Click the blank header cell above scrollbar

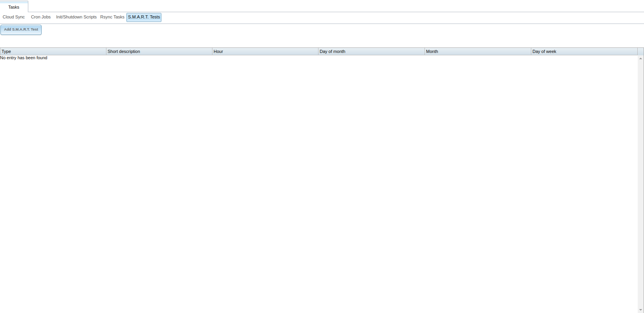tap(640, 51)
